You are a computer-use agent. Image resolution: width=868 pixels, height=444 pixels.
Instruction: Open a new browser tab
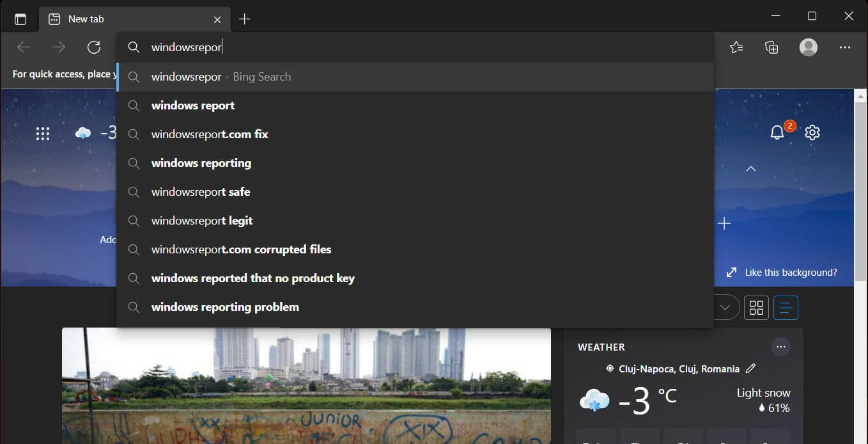[244, 19]
